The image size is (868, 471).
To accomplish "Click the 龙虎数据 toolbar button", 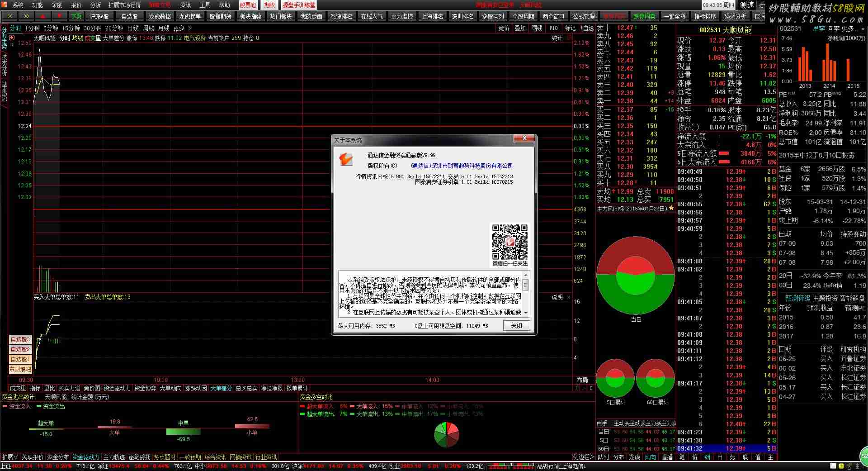I will (x=160, y=16).
